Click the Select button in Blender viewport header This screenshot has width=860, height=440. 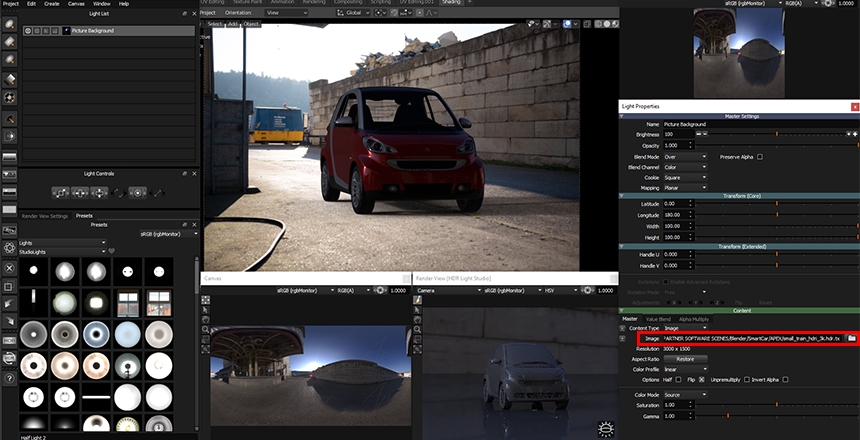pyautogui.click(x=215, y=24)
